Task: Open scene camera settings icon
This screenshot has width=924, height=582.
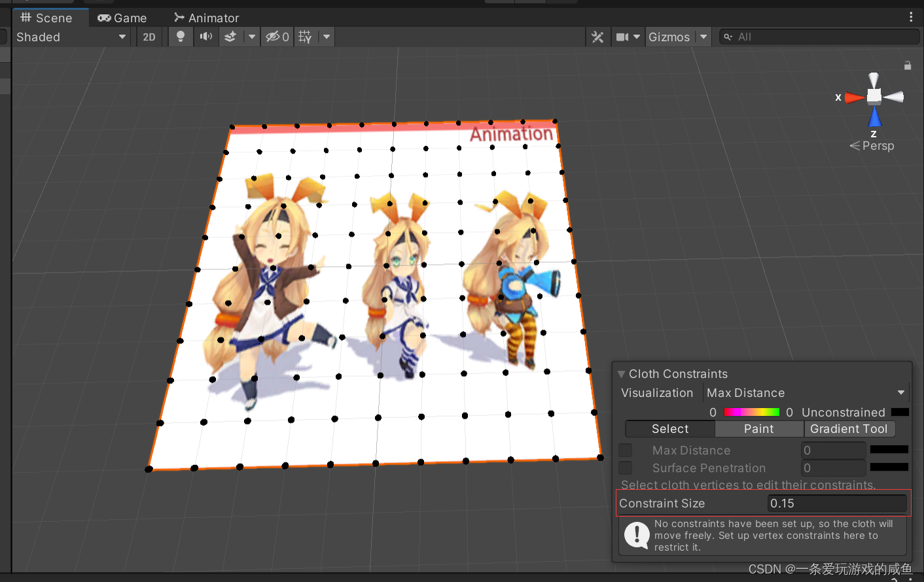Action: (x=622, y=37)
